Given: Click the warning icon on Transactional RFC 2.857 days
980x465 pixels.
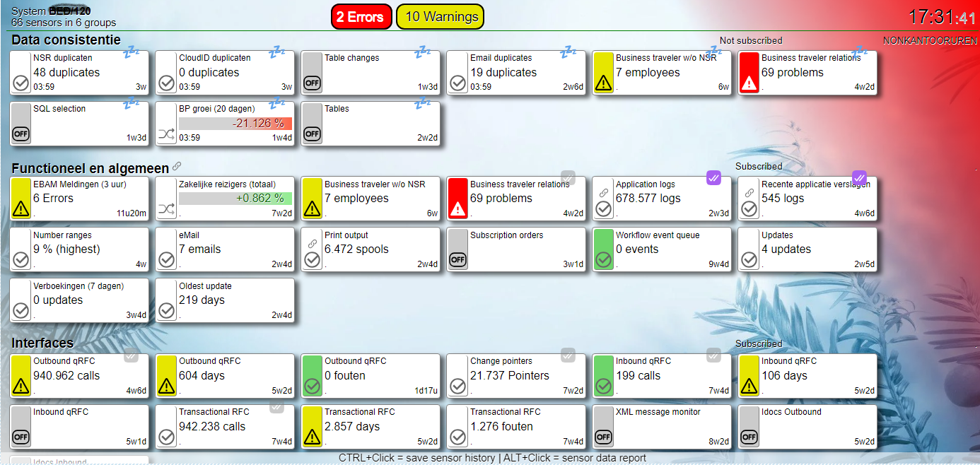Looking at the screenshot, I should point(312,437).
